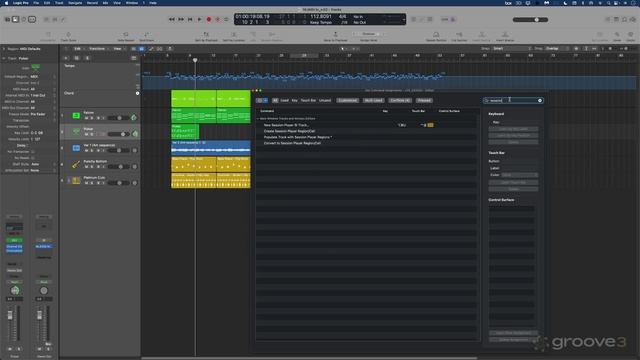
Task: Open the Apple menu
Action: [x=6, y=2]
